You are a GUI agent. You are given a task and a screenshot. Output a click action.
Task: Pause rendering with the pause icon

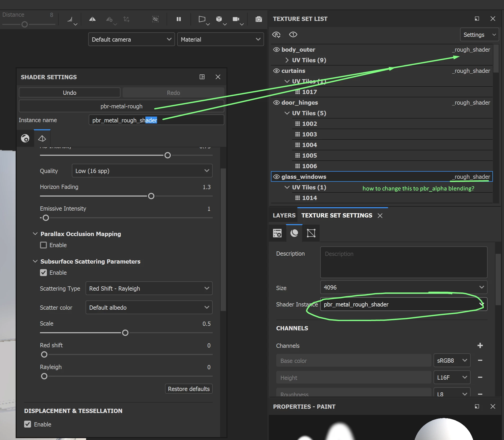coord(179,19)
